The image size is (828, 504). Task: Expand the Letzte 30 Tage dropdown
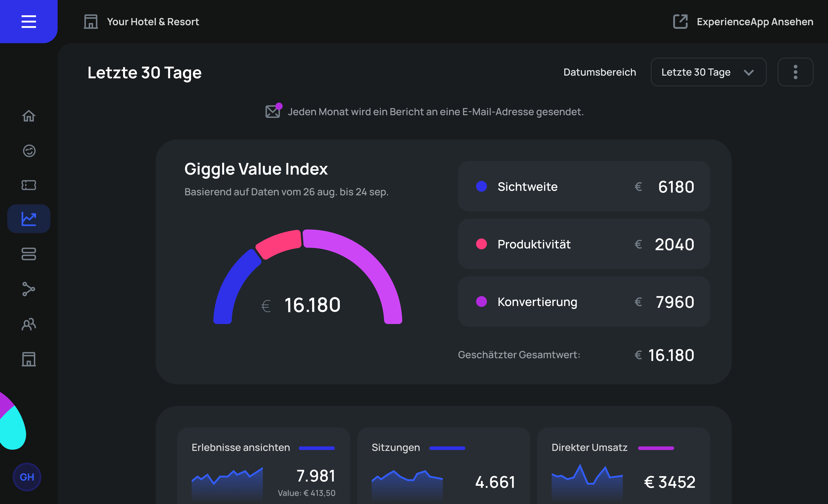click(x=708, y=72)
